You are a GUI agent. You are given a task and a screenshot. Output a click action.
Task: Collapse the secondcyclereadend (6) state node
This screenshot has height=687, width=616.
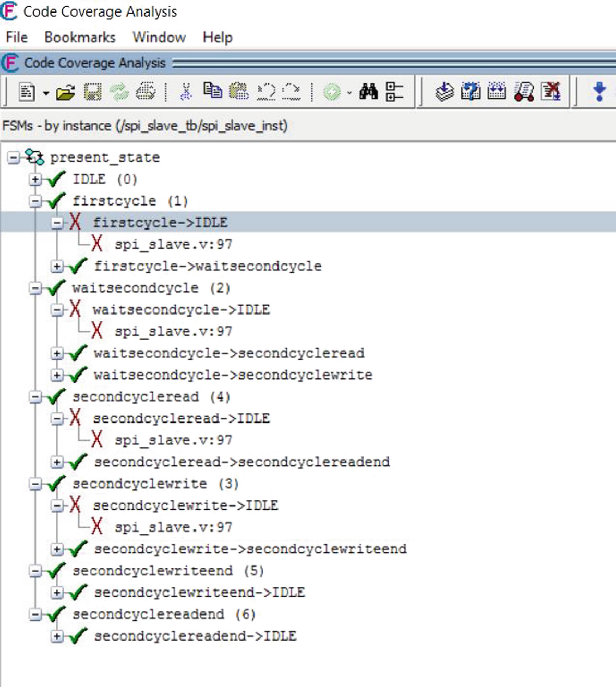pyautogui.click(x=35, y=614)
